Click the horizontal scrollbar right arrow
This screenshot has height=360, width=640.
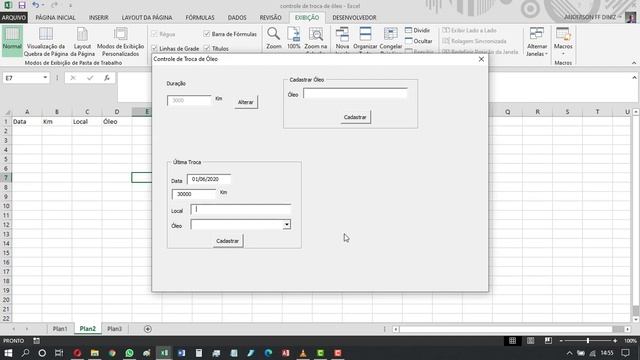[x=627, y=329]
